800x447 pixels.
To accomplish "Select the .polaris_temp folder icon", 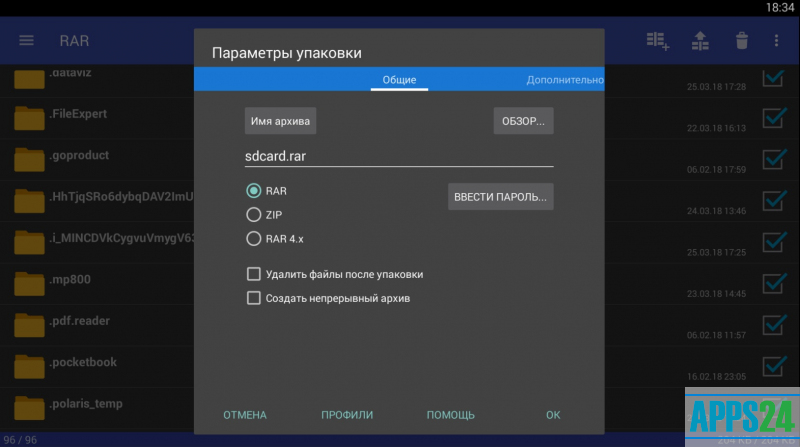I will (29, 408).
